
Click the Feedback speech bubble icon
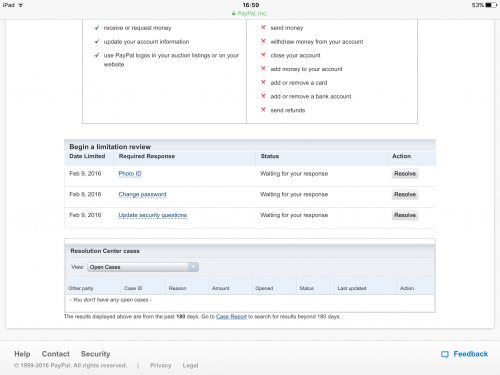pyautogui.click(x=445, y=354)
